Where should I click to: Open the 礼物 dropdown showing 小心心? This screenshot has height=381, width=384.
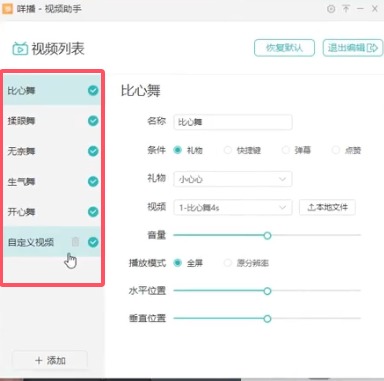[233, 179]
